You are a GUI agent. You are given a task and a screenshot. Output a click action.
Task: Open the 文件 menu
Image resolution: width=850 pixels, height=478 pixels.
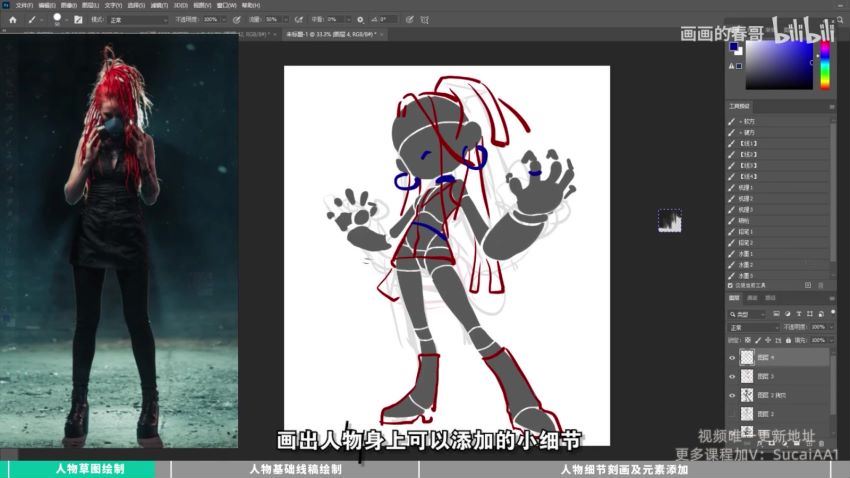pyautogui.click(x=22, y=5)
